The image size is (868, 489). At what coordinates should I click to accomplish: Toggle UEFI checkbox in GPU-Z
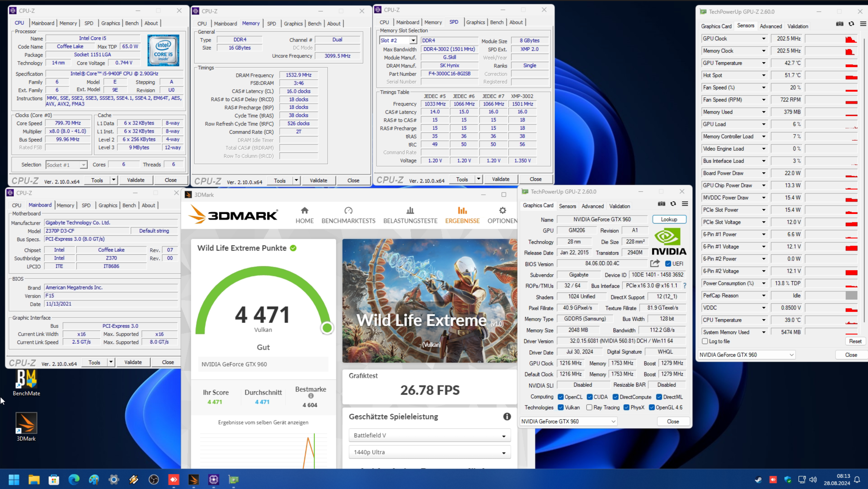pyautogui.click(x=668, y=264)
